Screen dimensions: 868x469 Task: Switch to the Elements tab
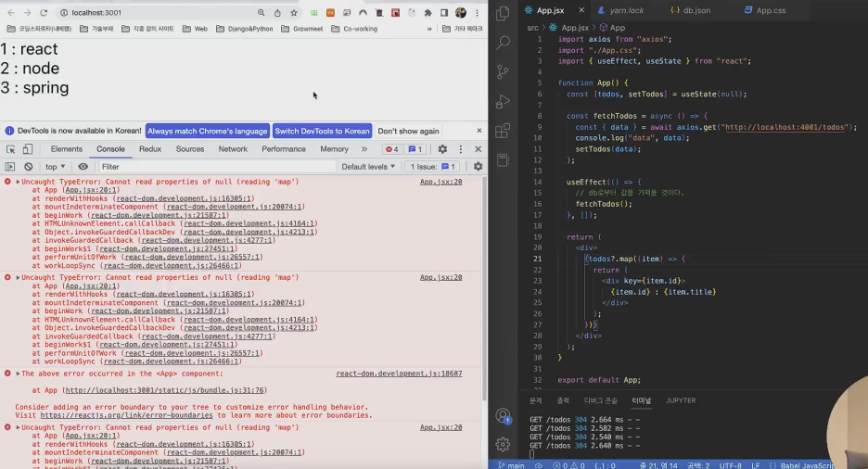coord(67,149)
